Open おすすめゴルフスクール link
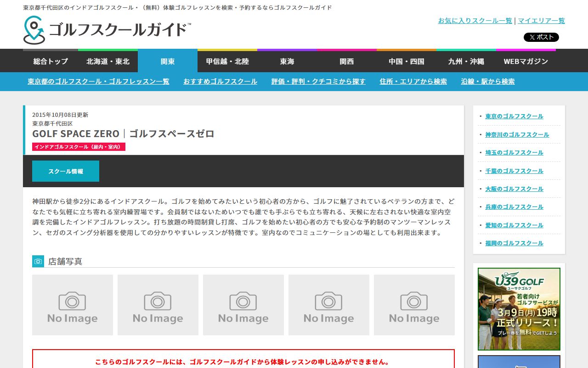Screen dimensions: 588x368 tap(220, 81)
